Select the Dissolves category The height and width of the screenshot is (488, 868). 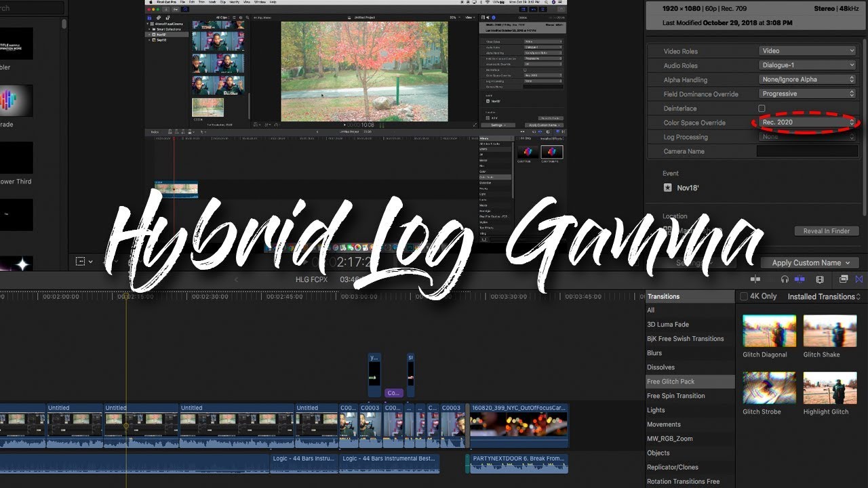(x=690, y=367)
